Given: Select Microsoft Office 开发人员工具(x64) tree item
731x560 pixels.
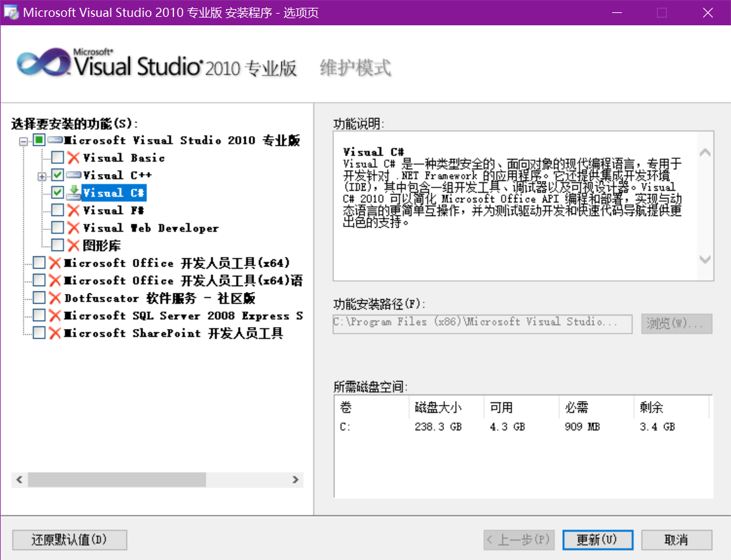Looking at the screenshot, I should pyautogui.click(x=177, y=263).
